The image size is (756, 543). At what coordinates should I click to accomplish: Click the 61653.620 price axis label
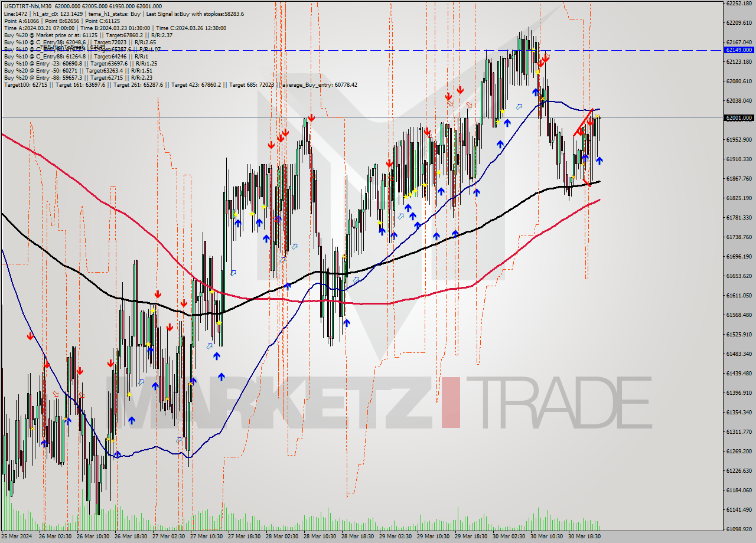point(739,276)
